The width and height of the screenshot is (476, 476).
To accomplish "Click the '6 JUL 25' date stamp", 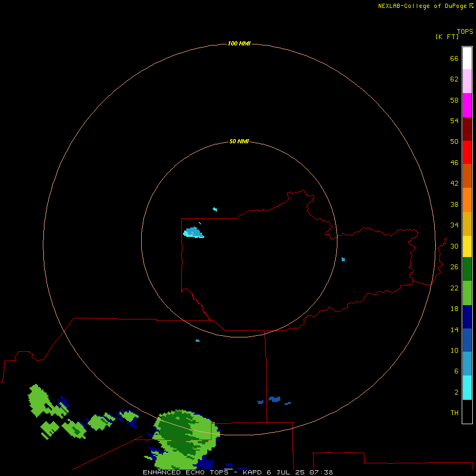I will click(286, 472).
